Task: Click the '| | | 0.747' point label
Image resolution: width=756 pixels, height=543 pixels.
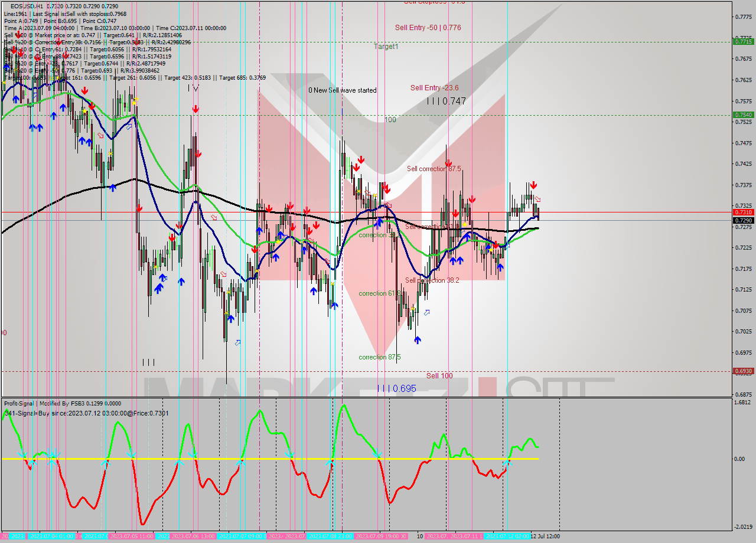Action: (447, 101)
